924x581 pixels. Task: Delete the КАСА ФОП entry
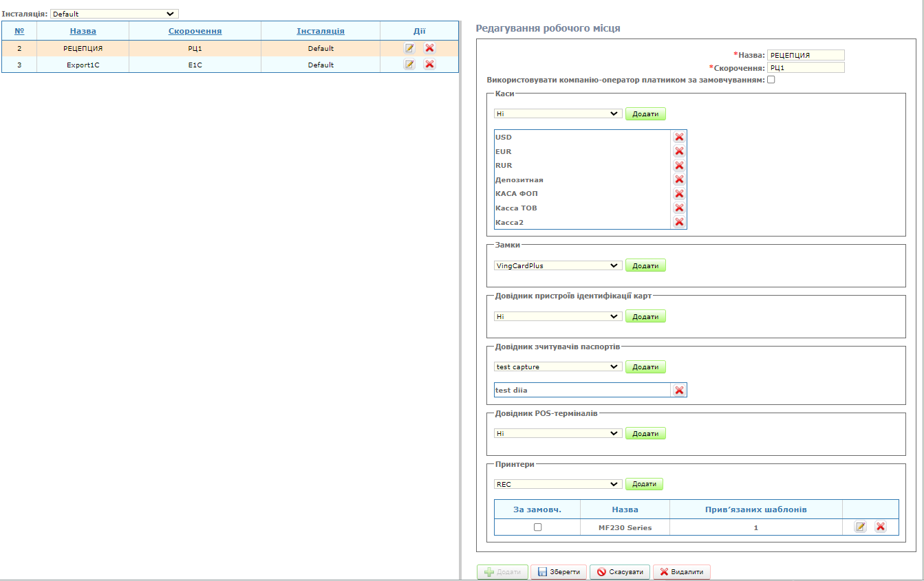click(679, 194)
